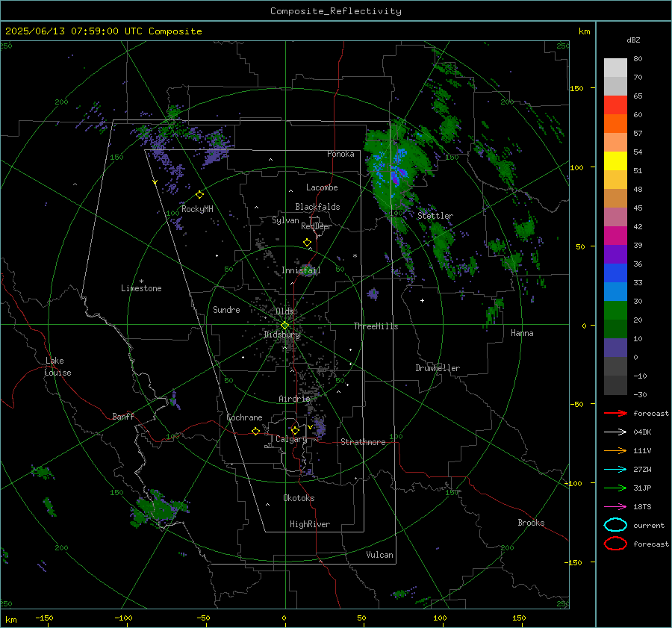Click the Sundre label
672x628 pixels.
[x=226, y=309]
